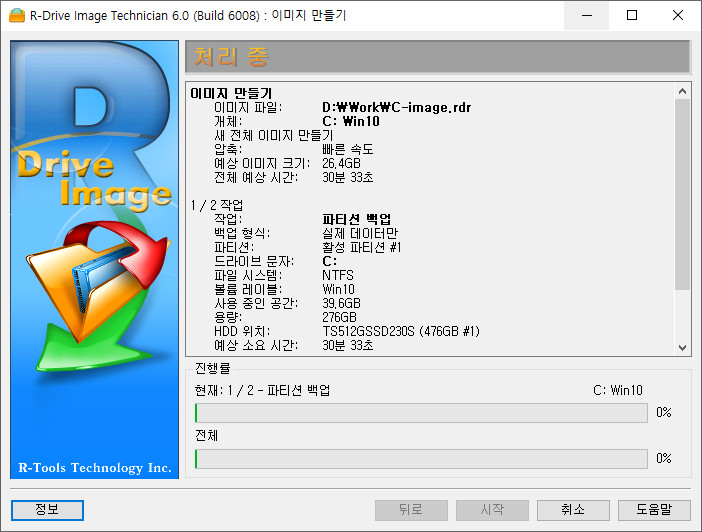Click the backup type 실제 데이터만

coord(360,233)
